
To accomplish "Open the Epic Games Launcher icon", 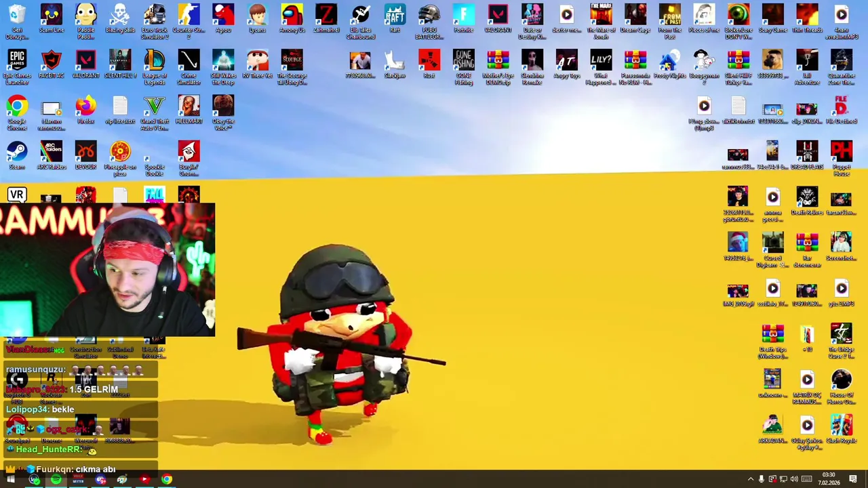I will (x=17, y=67).
